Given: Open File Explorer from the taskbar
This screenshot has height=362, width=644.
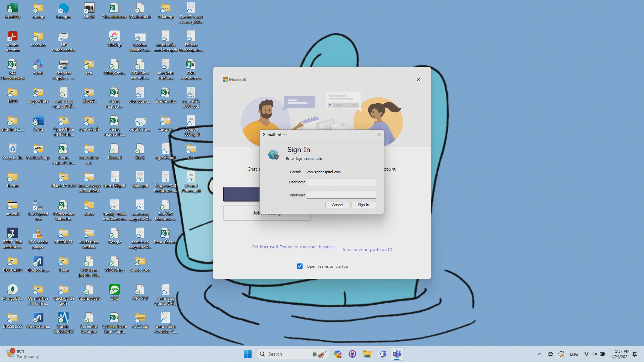Looking at the screenshot, I should 367,354.
